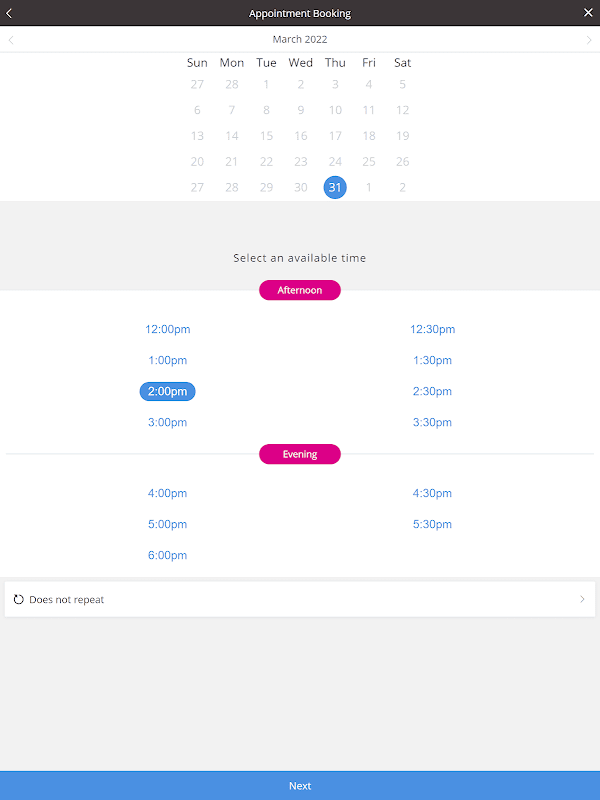
Task: Click the Afternoon section label
Action: pos(300,290)
